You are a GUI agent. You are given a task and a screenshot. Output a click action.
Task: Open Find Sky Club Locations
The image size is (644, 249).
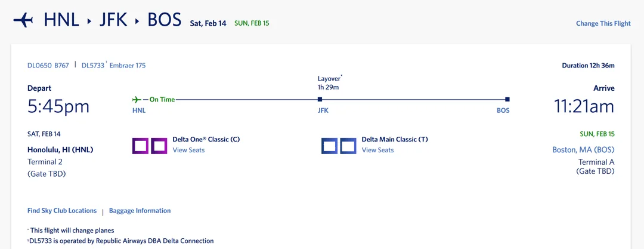pyautogui.click(x=62, y=211)
